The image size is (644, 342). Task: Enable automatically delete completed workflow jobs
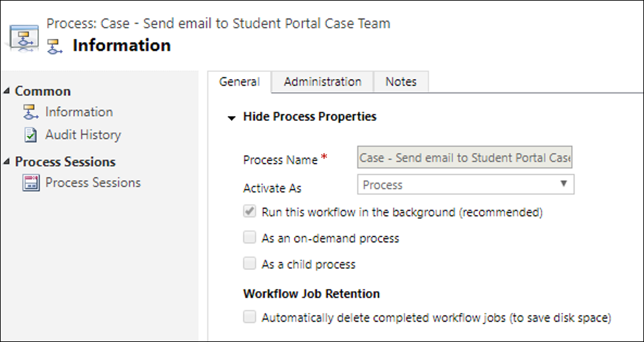pyautogui.click(x=250, y=318)
